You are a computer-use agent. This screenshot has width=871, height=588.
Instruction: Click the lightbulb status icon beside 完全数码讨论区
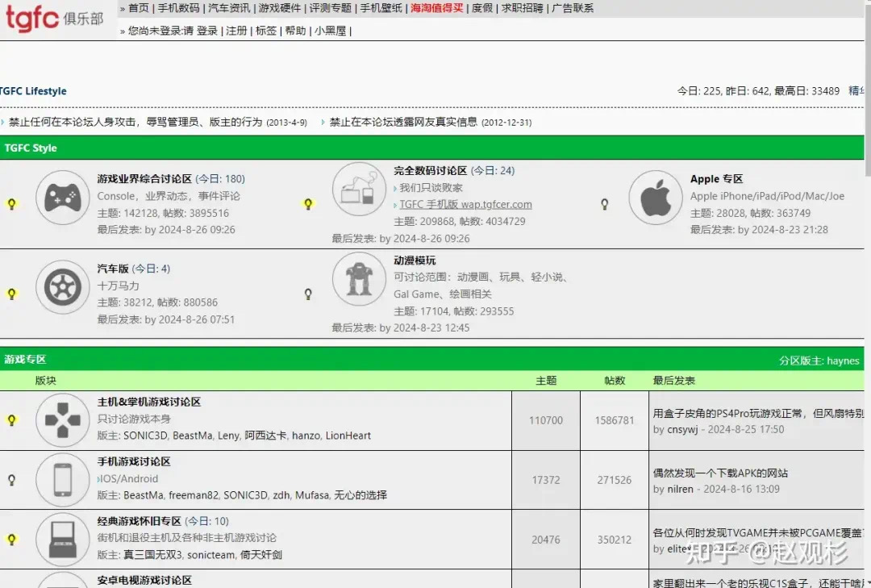[x=308, y=204]
